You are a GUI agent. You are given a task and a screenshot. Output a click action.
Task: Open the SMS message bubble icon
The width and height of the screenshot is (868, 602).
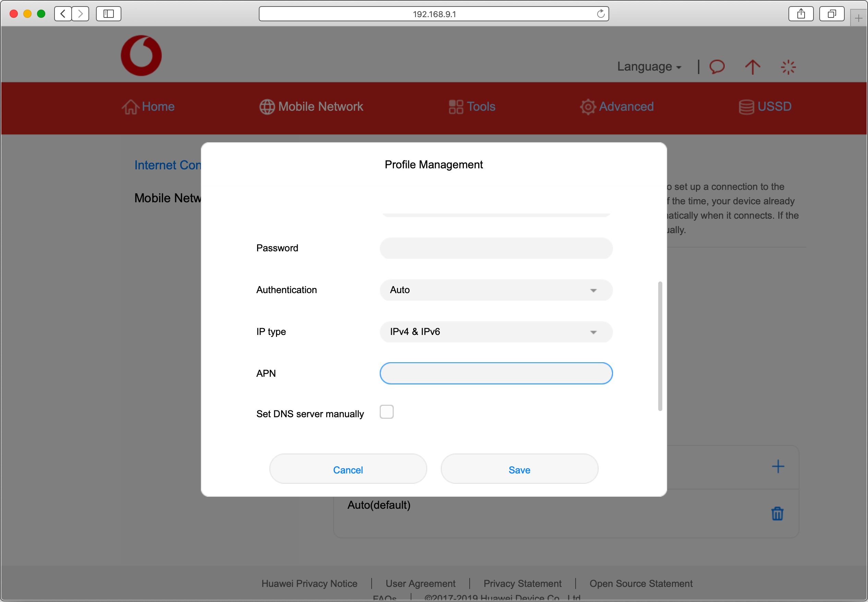click(x=717, y=67)
